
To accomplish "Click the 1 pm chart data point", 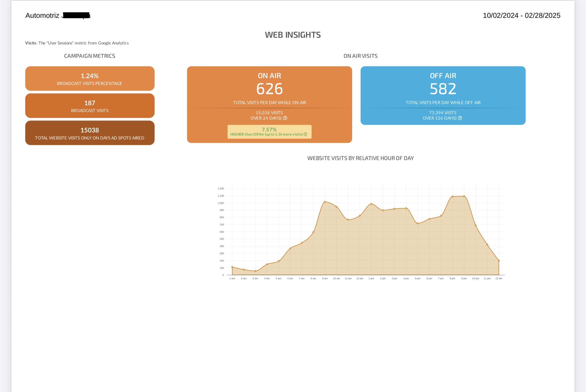I will tap(371, 204).
